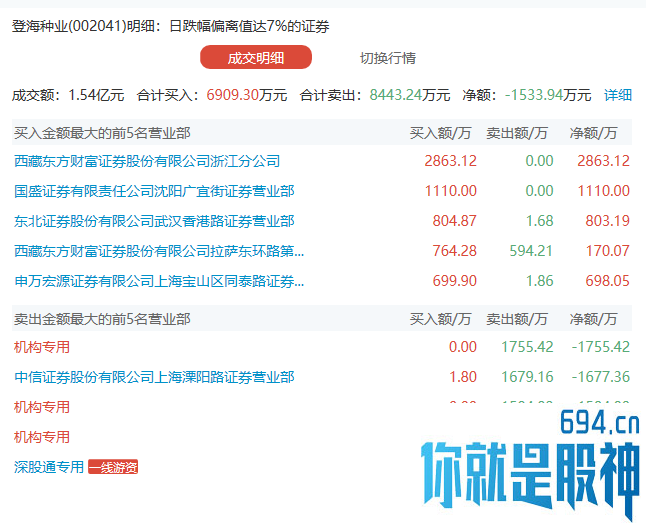Click 净额/万 column header in sell table
Viewport: 646px width, 523px height.
click(594, 319)
